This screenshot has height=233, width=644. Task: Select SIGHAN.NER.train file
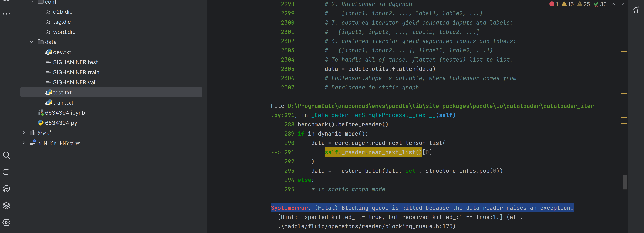click(76, 72)
